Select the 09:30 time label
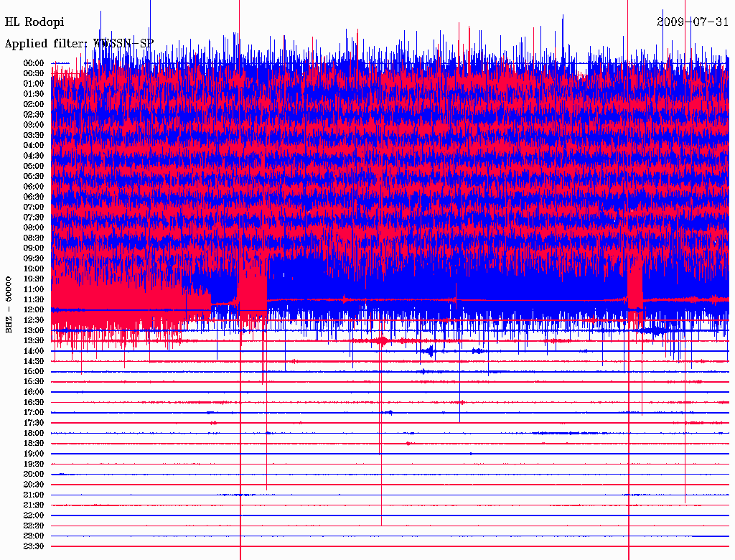Screen dimensions: 735x560 coord(34,259)
